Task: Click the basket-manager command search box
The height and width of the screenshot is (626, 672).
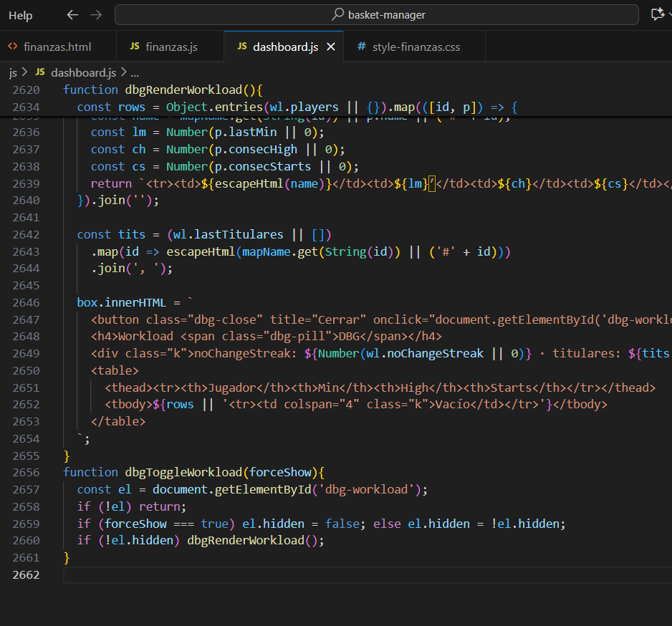Action: tap(377, 15)
